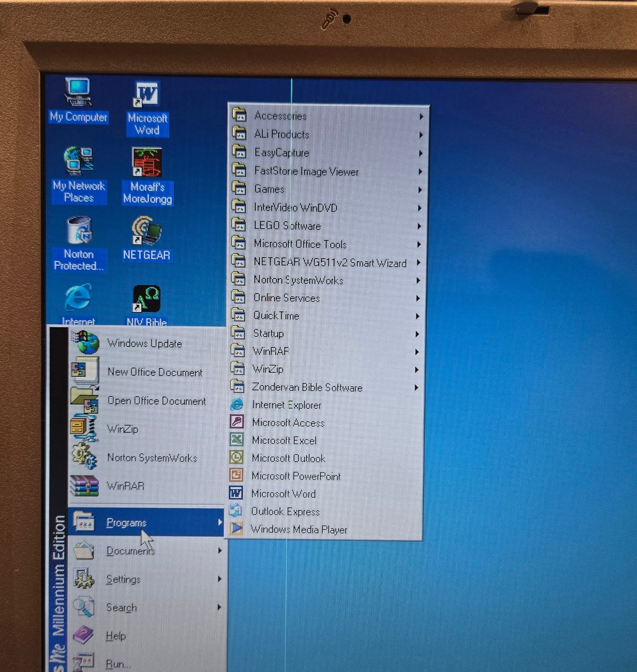Click Outlook Express text label
The height and width of the screenshot is (672, 637).
click(x=286, y=511)
